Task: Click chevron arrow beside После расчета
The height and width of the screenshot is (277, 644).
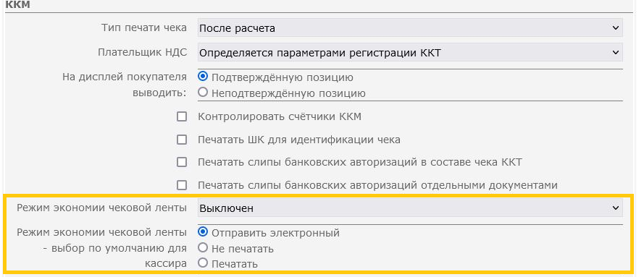Action: tap(615, 28)
